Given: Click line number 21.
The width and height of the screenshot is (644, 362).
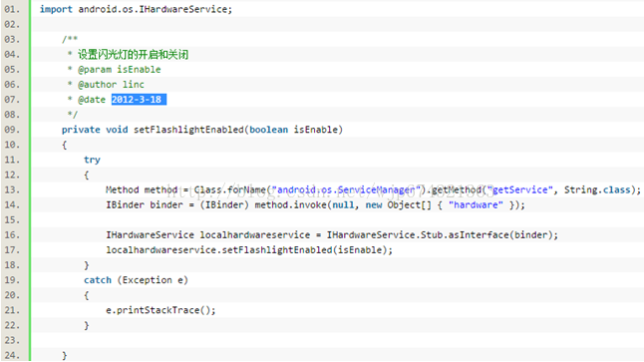Looking at the screenshot, I should tap(12, 310).
